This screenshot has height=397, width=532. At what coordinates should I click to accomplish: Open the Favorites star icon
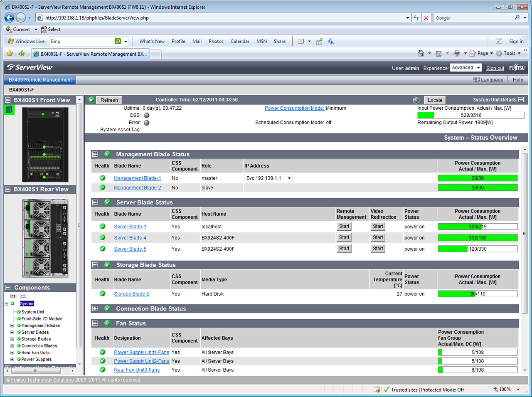tap(10, 53)
